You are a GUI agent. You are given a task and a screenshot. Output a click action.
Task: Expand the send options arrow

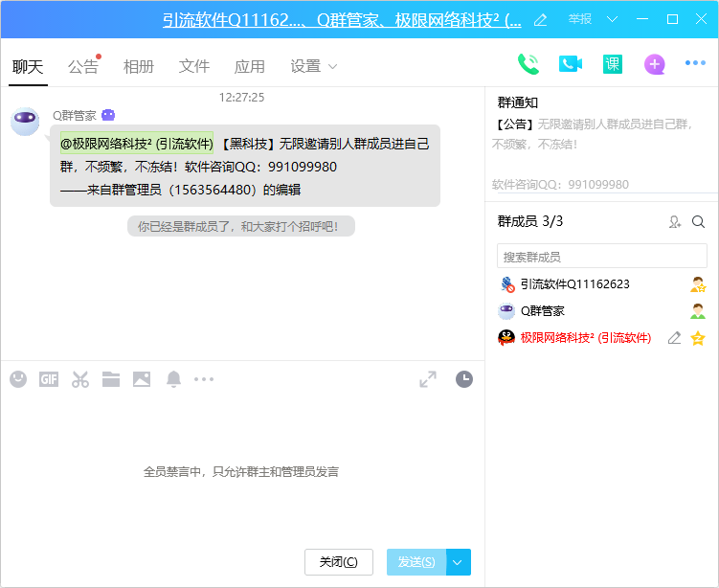[x=458, y=562]
